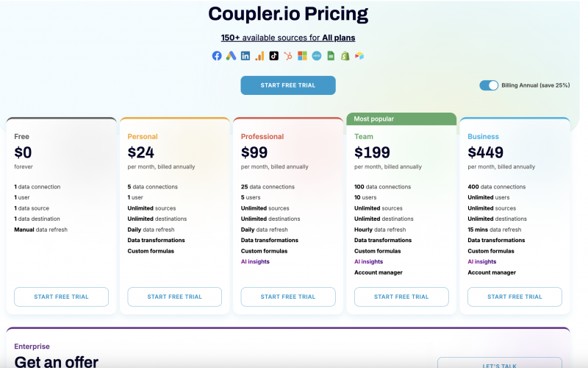The image size is (588, 368).
Task: Click the Google Analytics source icon
Action: click(x=259, y=56)
